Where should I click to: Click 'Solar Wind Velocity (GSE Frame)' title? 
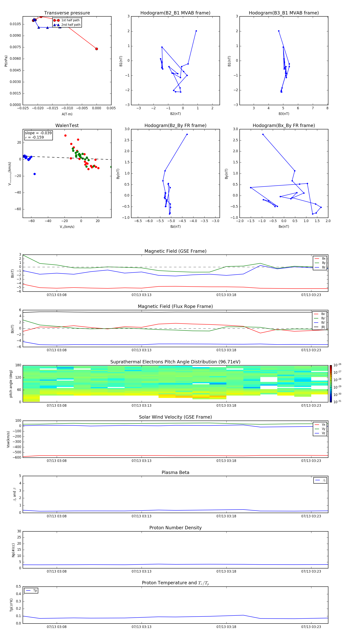coord(175,417)
